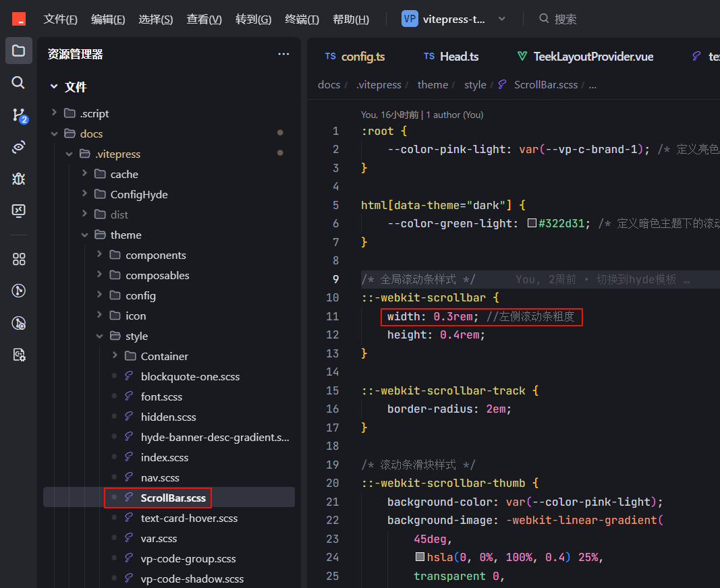Click the style breadcrumb
This screenshot has width=720, height=588.
tap(475, 84)
